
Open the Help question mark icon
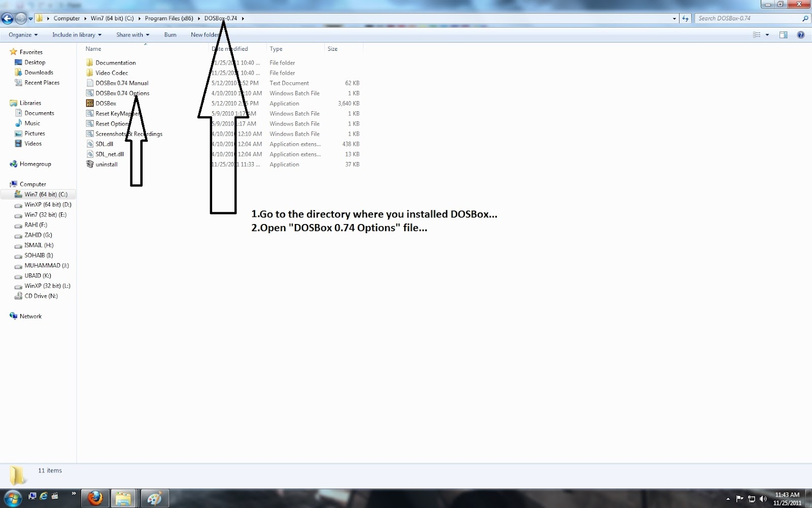click(x=801, y=35)
